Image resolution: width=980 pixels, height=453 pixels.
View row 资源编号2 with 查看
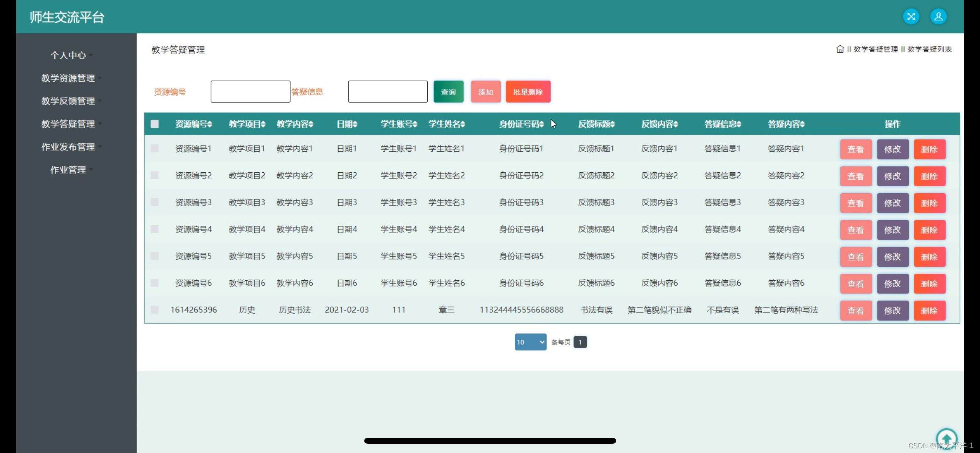click(x=856, y=176)
